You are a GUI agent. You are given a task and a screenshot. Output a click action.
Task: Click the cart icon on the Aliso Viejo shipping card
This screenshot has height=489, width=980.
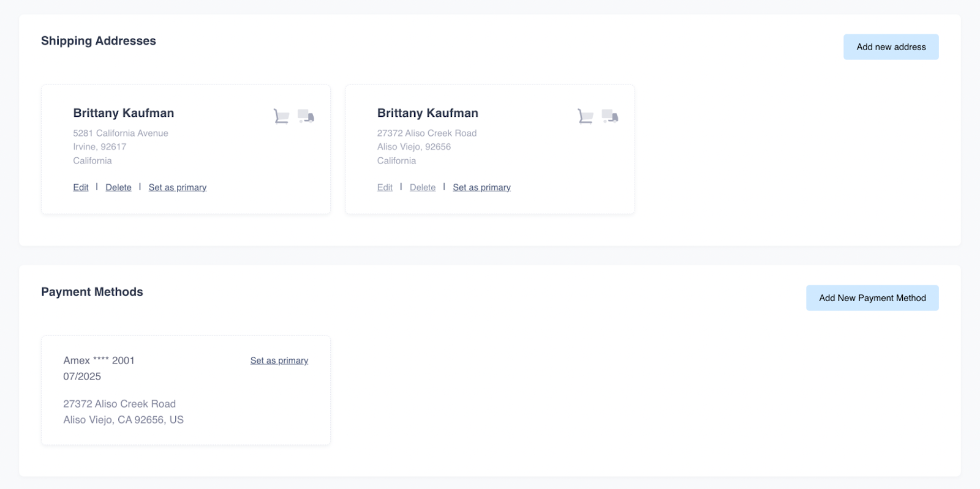(x=585, y=116)
